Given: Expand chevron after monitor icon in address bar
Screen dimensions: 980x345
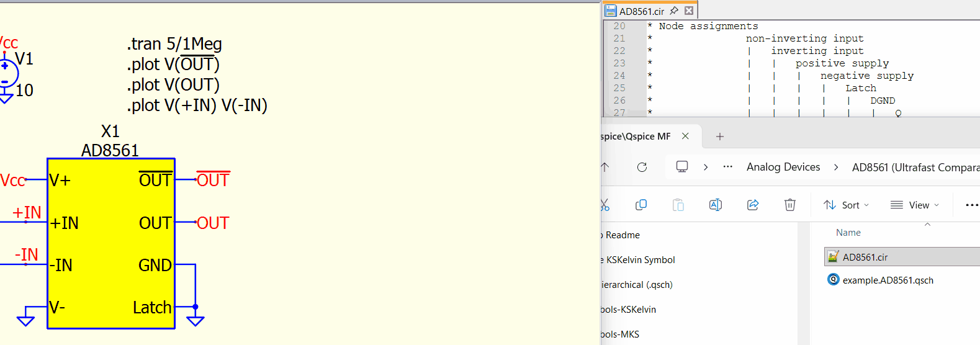Looking at the screenshot, I should pyautogui.click(x=706, y=167).
